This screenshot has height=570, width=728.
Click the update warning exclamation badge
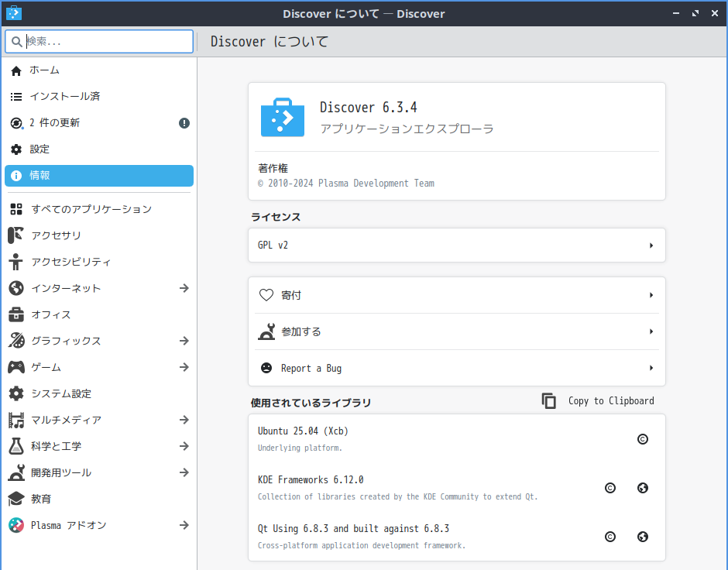coord(184,123)
